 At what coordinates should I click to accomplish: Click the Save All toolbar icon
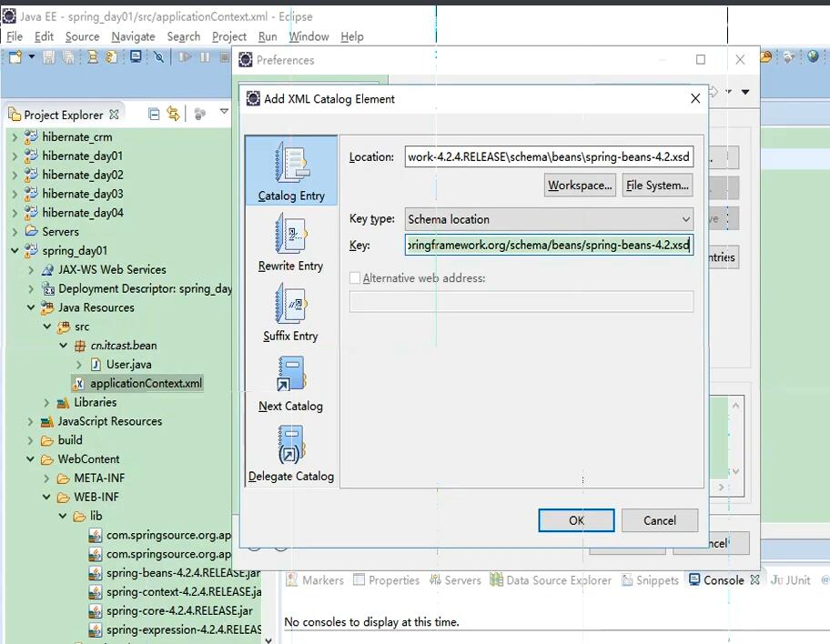click(x=68, y=56)
